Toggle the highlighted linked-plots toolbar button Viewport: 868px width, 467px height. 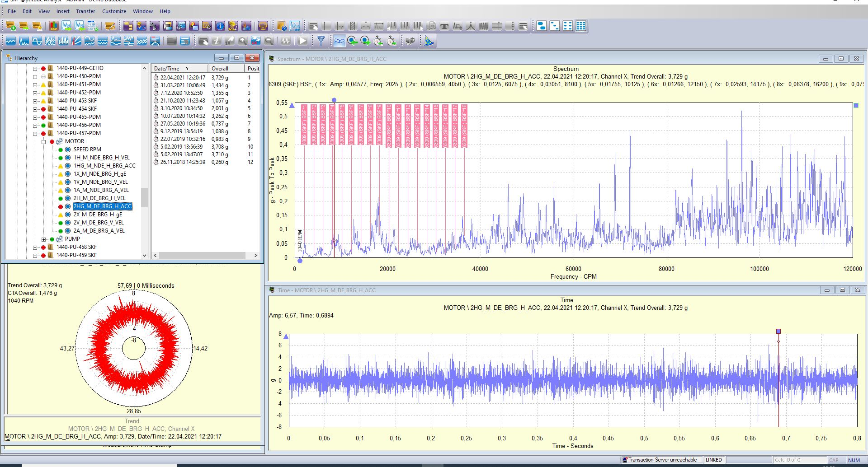pos(339,41)
